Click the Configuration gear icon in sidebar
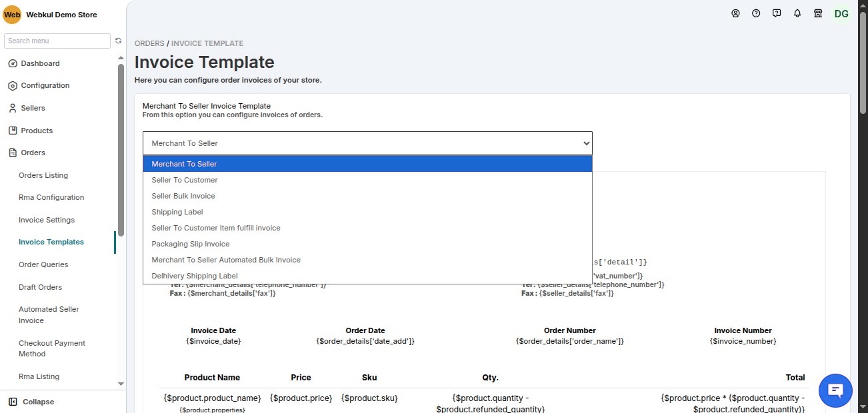The width and height of the screenshot is (868, 413). (12, 85)
